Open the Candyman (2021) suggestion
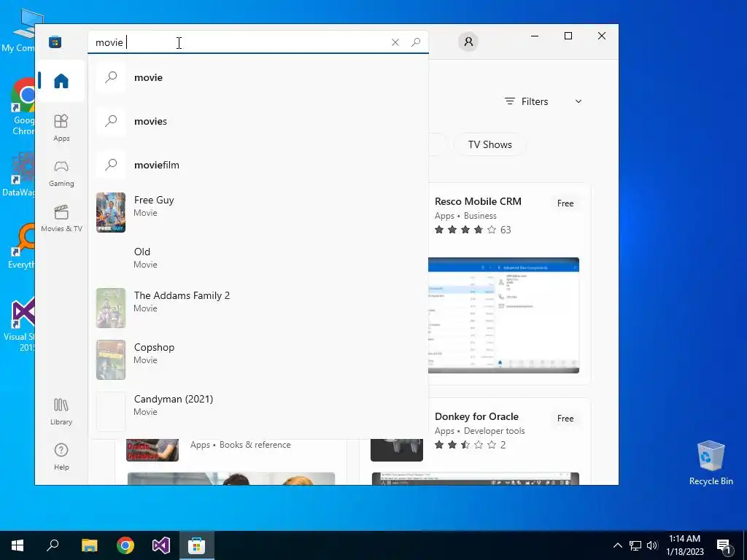The image size is (747, 560). [x=258, y=411]
